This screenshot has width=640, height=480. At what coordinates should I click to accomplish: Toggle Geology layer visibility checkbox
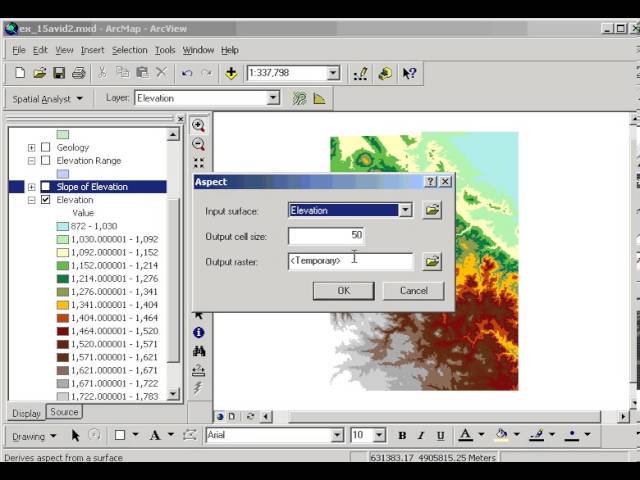46,147
